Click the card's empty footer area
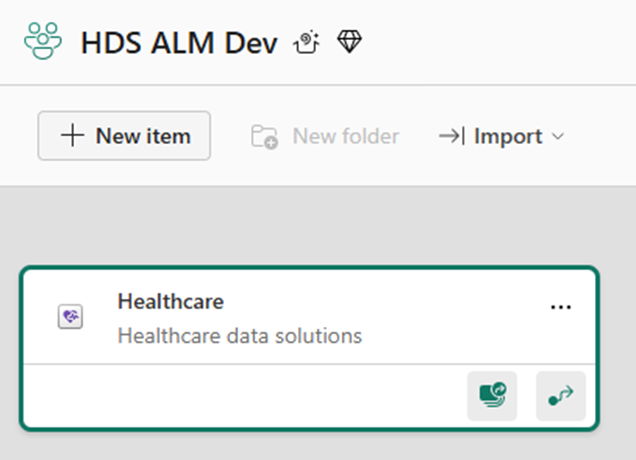The image size is (636, 460). pos(243,396)
